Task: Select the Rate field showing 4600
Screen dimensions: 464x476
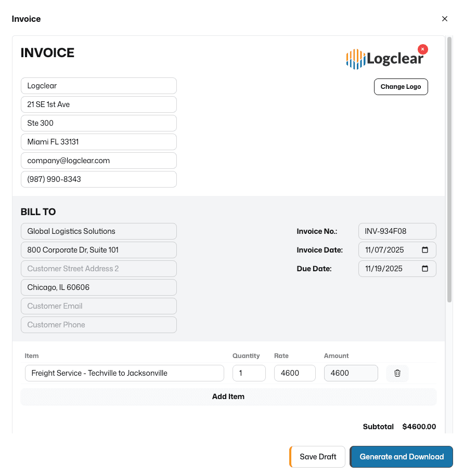Action: click(294, 373)
